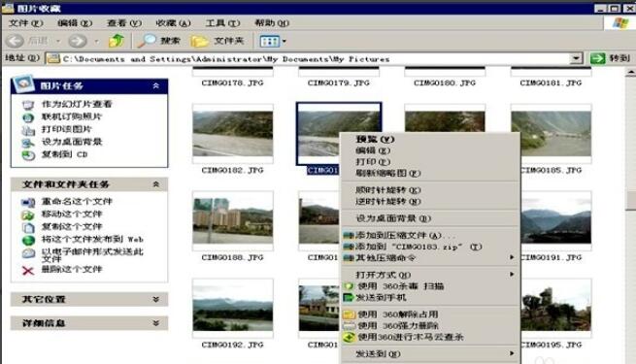
Task: Click 复制这个文件 link
Action: click(x=72, y=226)
